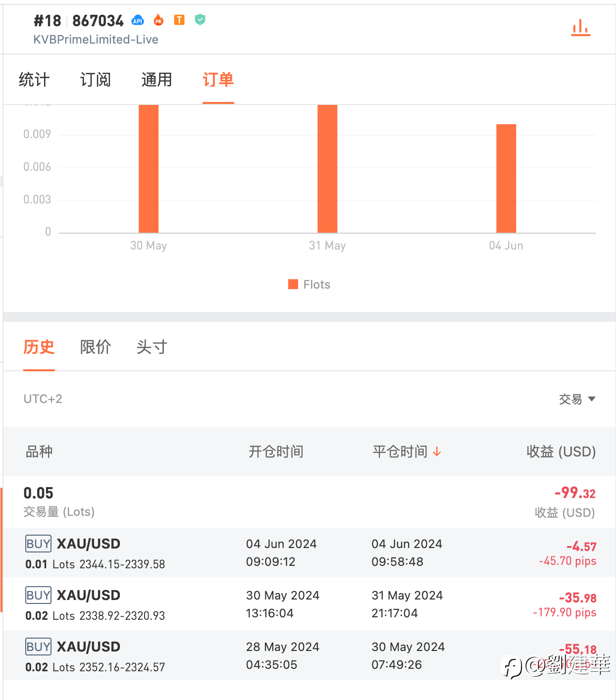Screen dimensions: 616x700
Task: Click the orange PK flame badge
Action: (x=158, y=20)
